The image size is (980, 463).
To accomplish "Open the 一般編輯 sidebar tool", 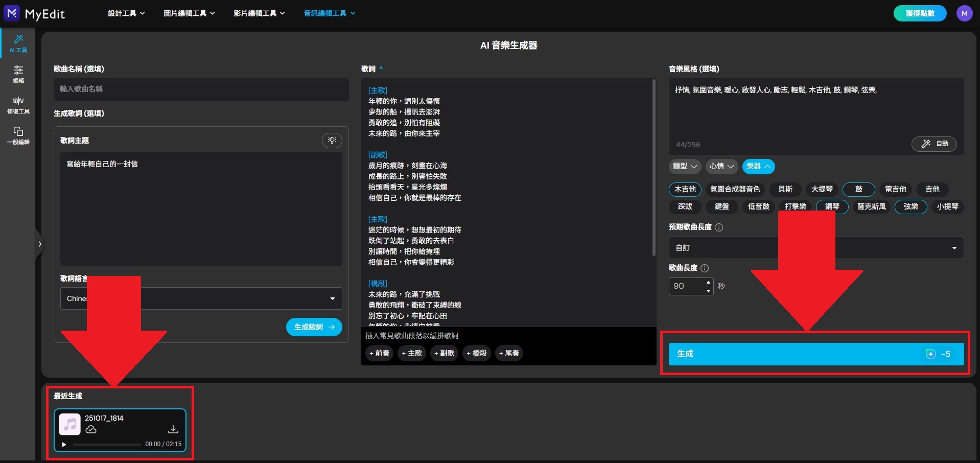I will [18, 135].
